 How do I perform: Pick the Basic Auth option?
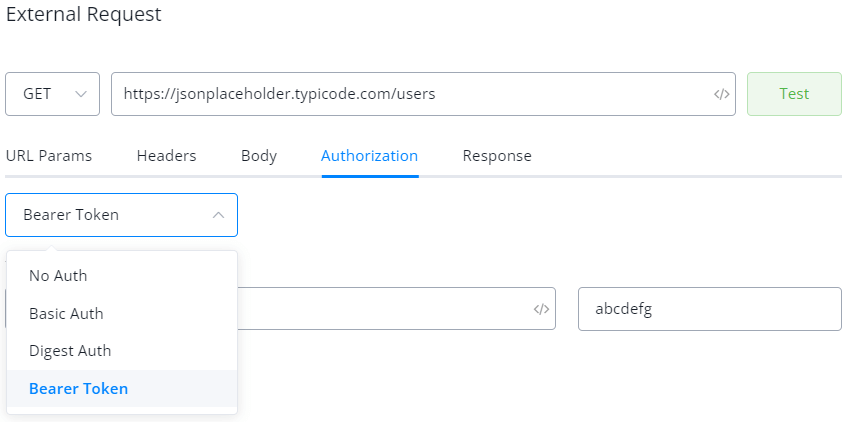click(x=66, y=313)
